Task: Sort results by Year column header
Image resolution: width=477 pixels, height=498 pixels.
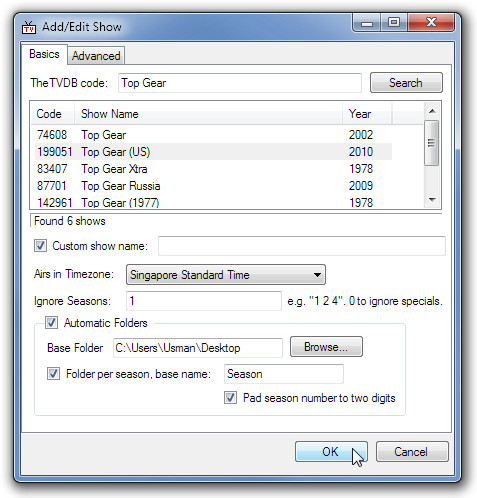Action: tap(367, 114)
